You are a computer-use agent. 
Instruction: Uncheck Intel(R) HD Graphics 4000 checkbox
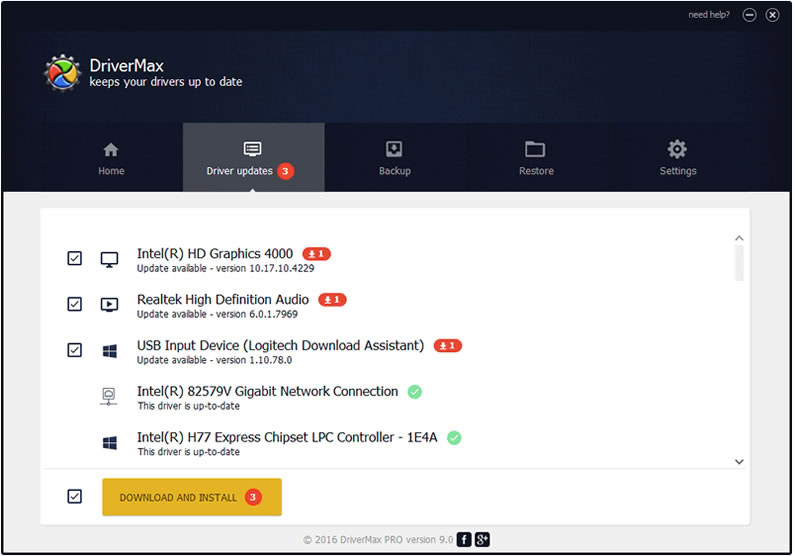(75, 258)
